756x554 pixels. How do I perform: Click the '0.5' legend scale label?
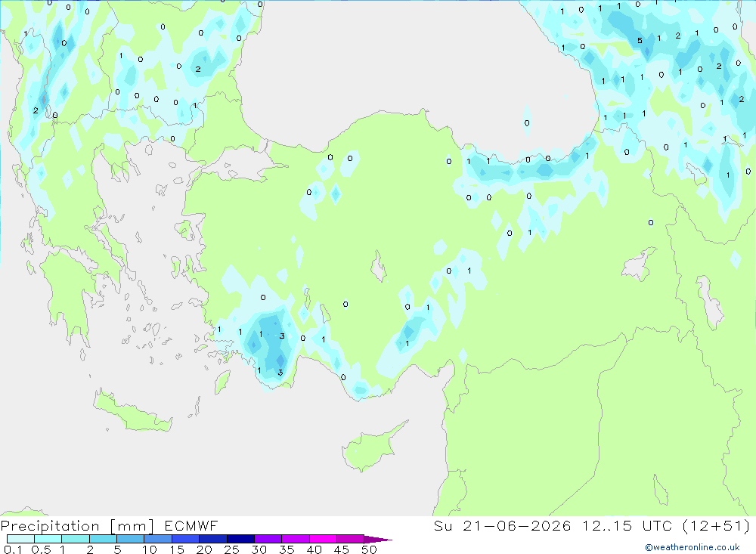(x=41, y=549)
